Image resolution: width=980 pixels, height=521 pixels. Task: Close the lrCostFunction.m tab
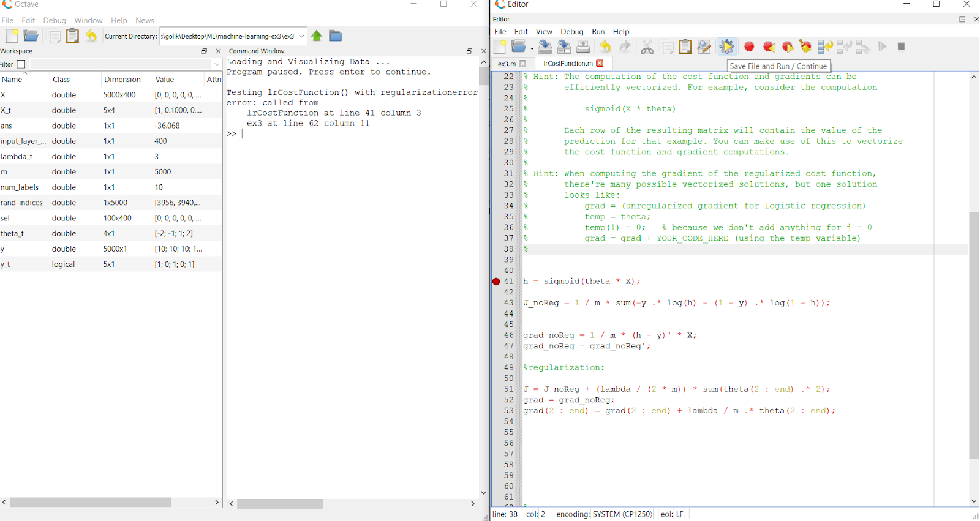pyautogui.click(x=600, y=64)
